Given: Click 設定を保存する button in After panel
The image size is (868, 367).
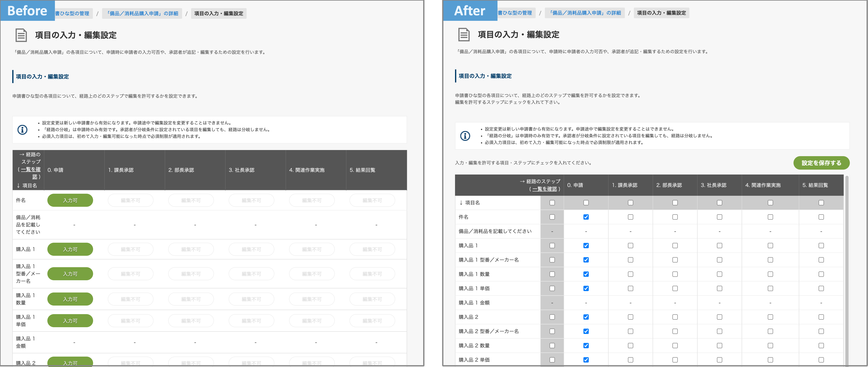Looking at the screenshot, I should point(821,163).
